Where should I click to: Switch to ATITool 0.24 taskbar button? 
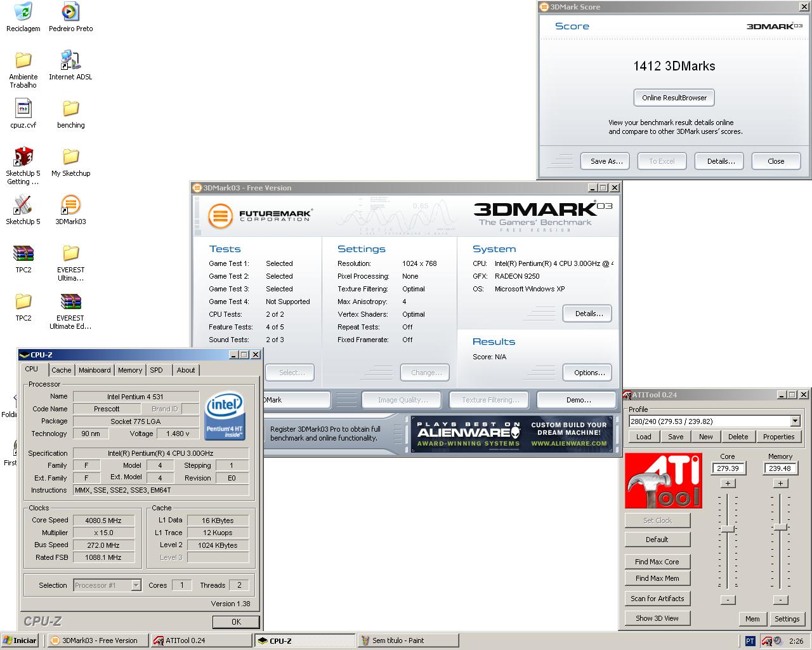point(202,640)
